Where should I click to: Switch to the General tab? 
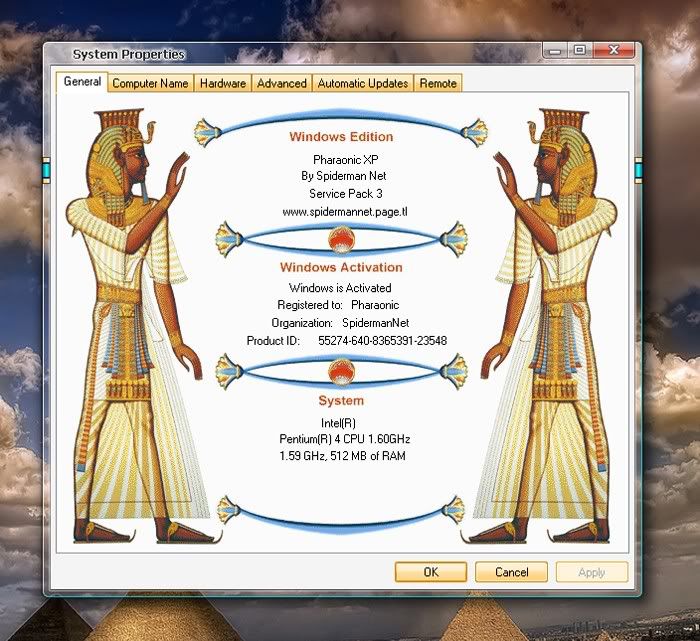(82, 82)
